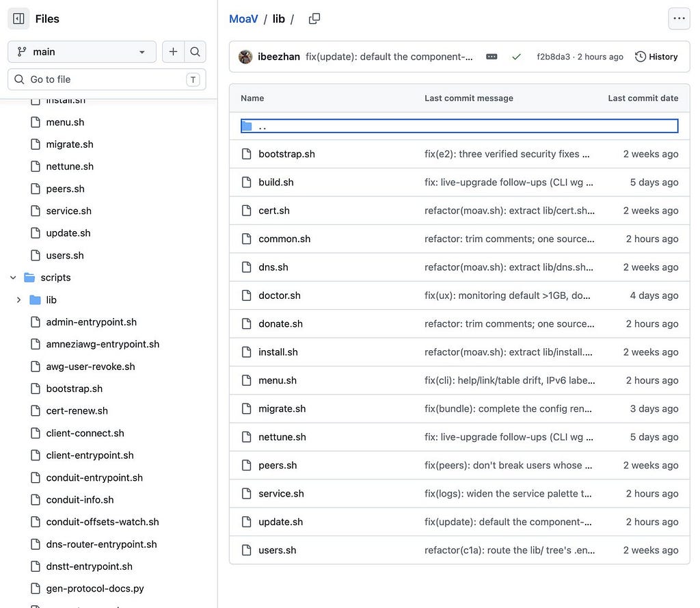Open client-entrypoint.sh in the tree
Viewport: 700px width, 608px height.
[x=90, y=455]
